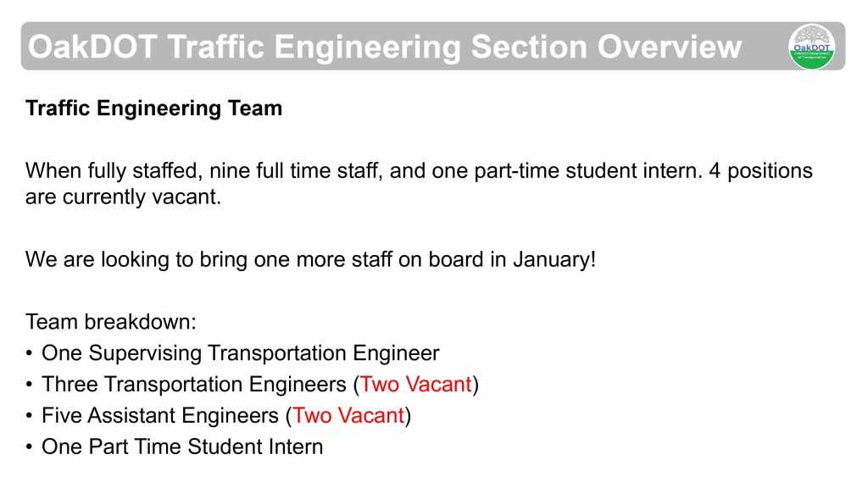Click the bullet dot before 'One Supervising'
The width and height of the screenshot is (868, 488).
[30, 354]
